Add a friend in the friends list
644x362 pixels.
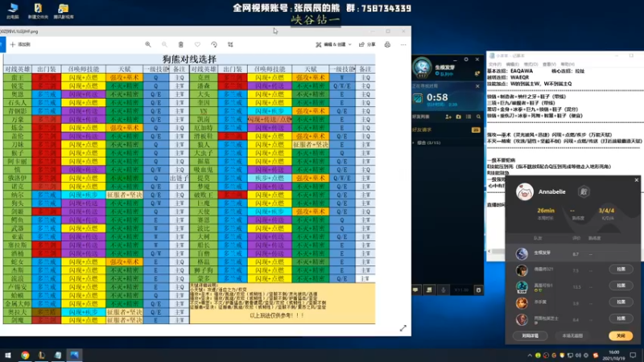point(448,117)
